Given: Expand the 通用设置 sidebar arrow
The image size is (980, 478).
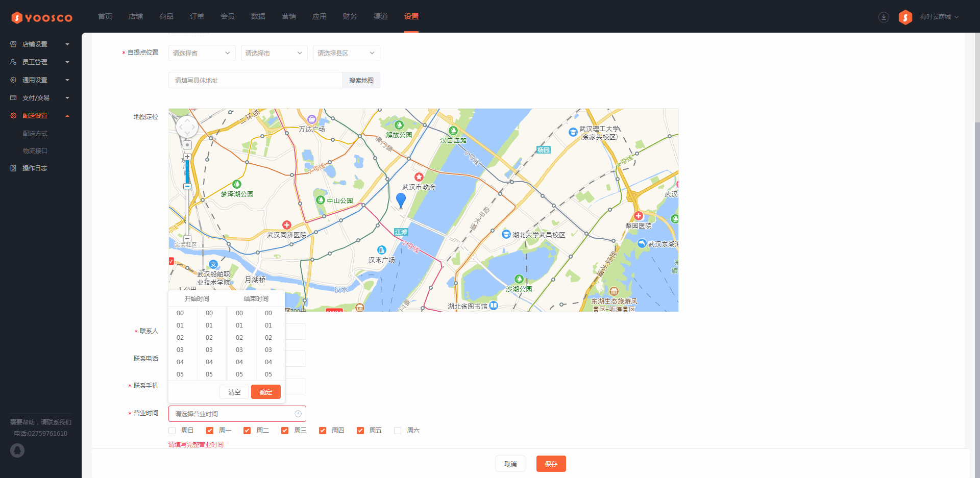Looking at the screenshot, I should [x=67, y=80].
